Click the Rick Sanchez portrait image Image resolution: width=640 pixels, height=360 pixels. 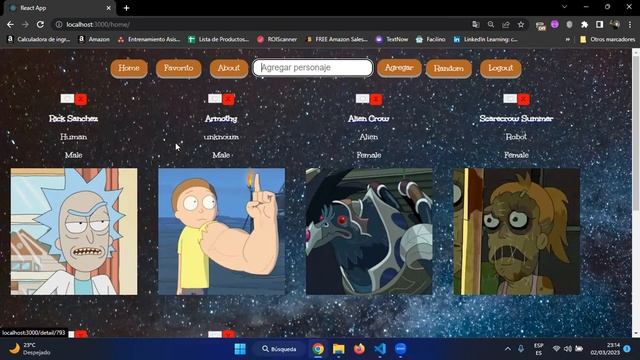point(74,231)
